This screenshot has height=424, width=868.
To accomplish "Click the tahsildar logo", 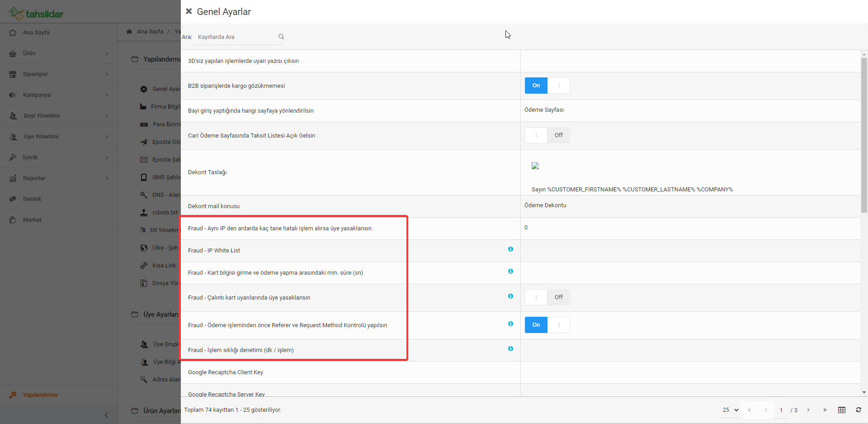I will click(x=36, y=14).
